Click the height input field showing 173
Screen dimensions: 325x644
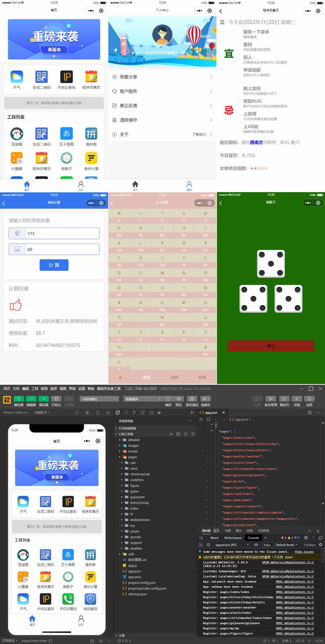tap(62, 234)
